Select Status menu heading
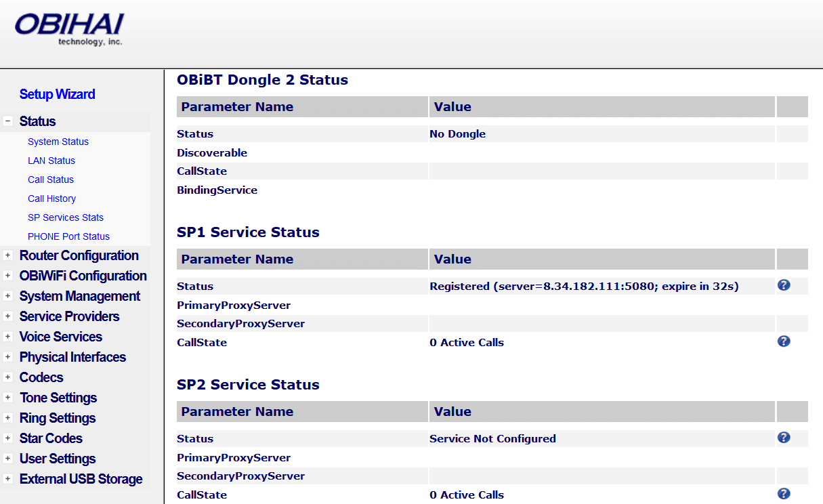 point(38,121)
